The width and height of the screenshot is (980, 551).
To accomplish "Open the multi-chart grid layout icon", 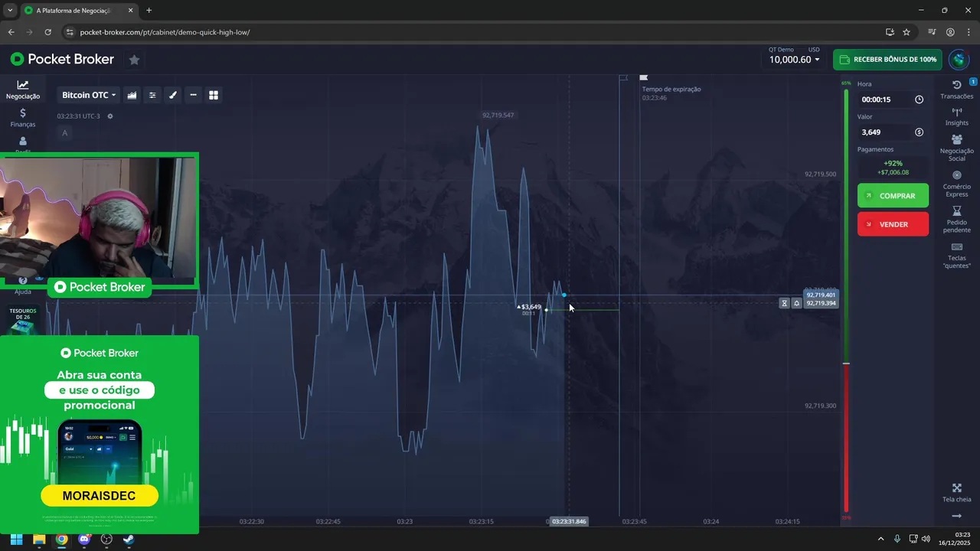I will pyautogui.click(x=214, y=95).
